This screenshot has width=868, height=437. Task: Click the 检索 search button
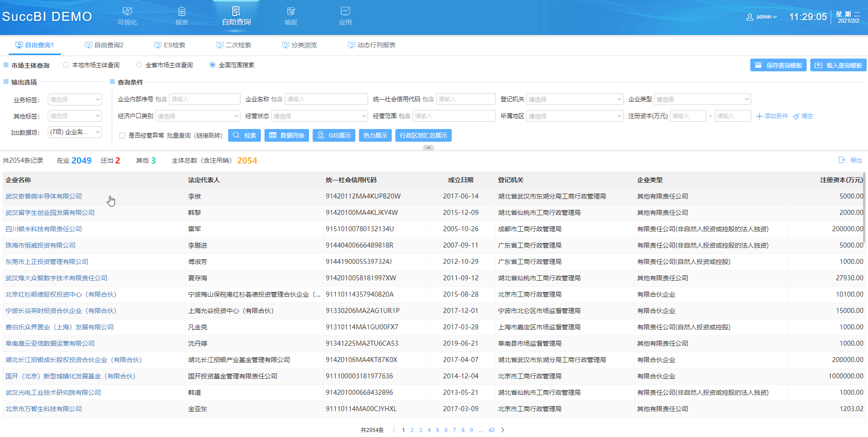point(244,135)
